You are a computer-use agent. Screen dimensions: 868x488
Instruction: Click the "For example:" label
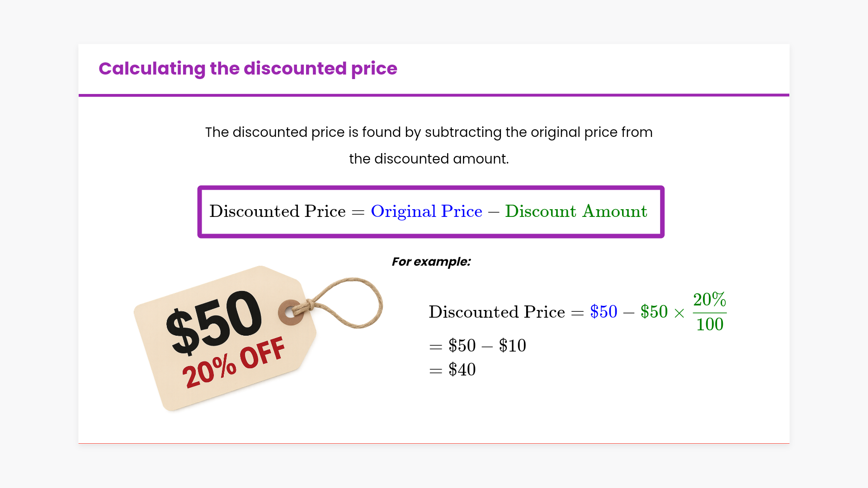[431, 262]
